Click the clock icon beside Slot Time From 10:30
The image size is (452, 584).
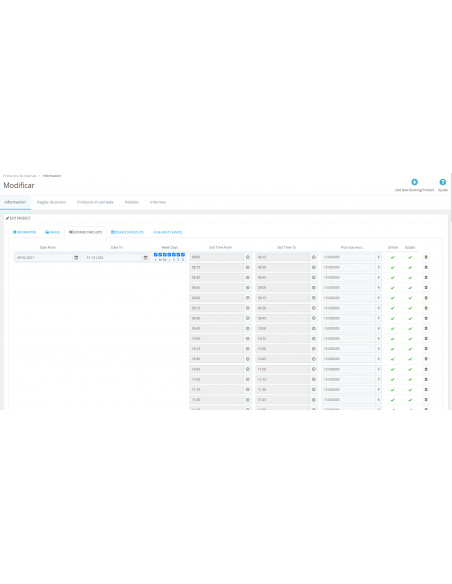(248, 359)
